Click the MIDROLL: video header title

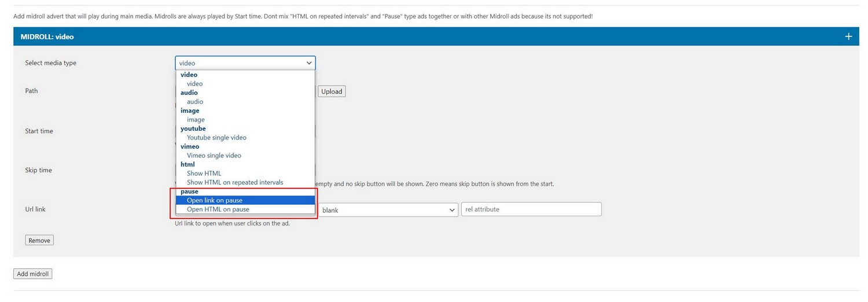pyautogui.click(x=47, y=36)
